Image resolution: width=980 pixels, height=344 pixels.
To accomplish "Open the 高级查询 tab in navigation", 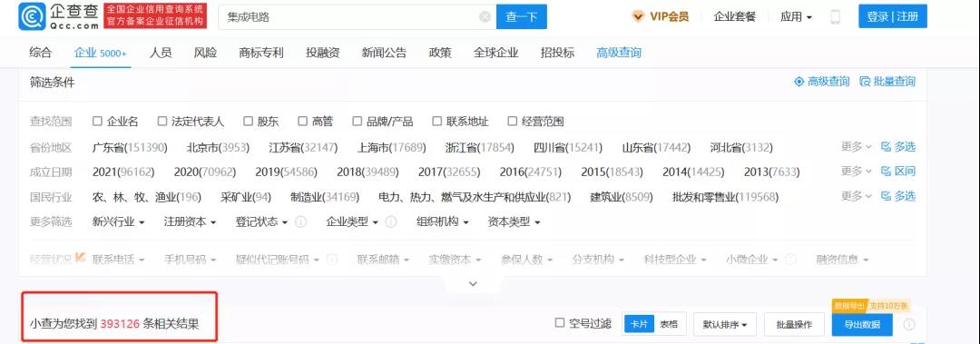I will pyautogui.click(x=619, y=53).
